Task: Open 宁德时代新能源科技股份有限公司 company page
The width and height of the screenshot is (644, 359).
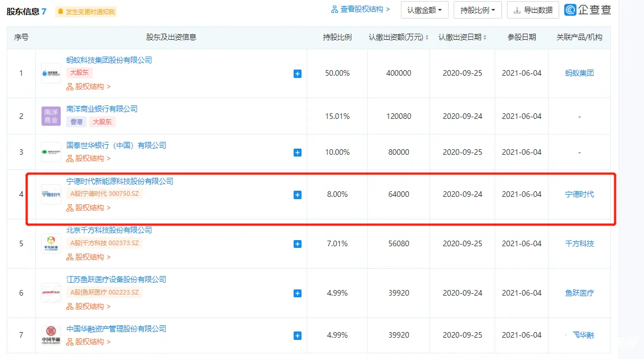Action: tap(120, 181)
